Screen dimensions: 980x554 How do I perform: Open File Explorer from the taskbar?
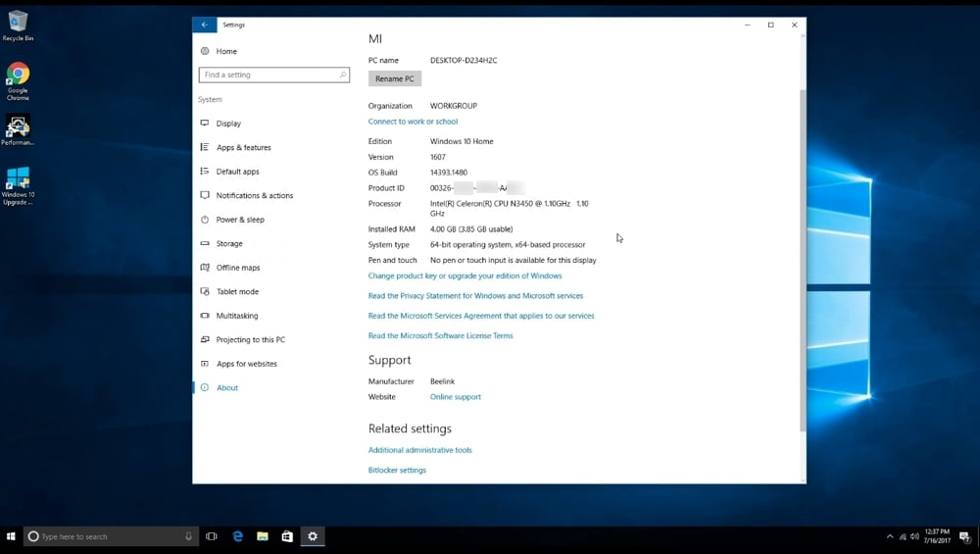point(263,536)
